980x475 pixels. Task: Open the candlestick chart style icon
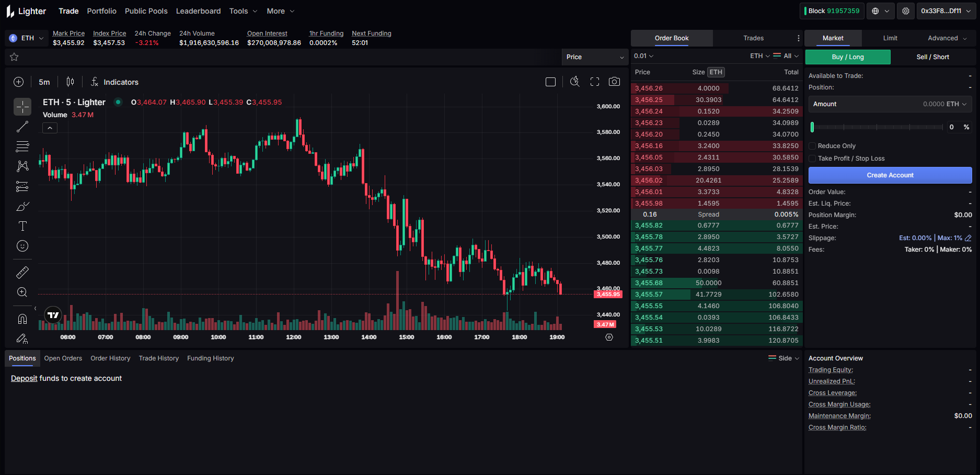point(70,82)
